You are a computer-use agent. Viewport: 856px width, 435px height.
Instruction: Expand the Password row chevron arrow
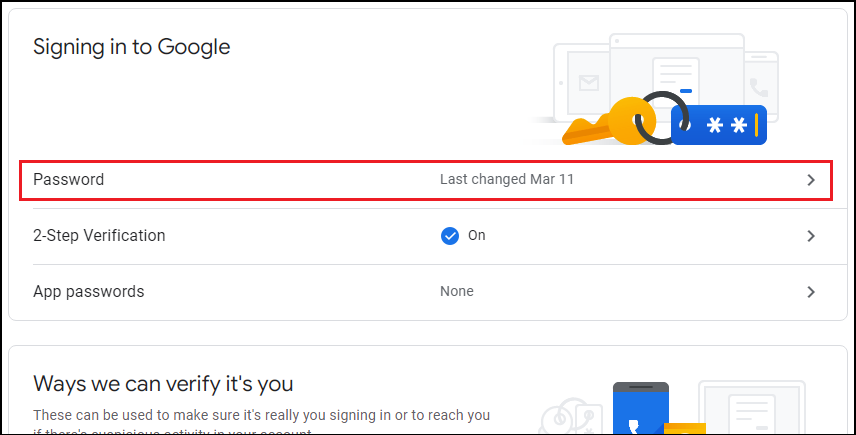tap(811, 180)
